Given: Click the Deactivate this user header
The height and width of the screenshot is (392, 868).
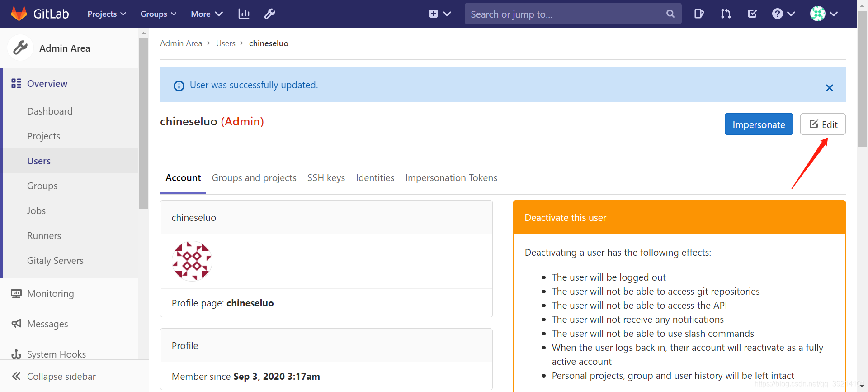Looking at the screenshot, I should pos(679,217).
